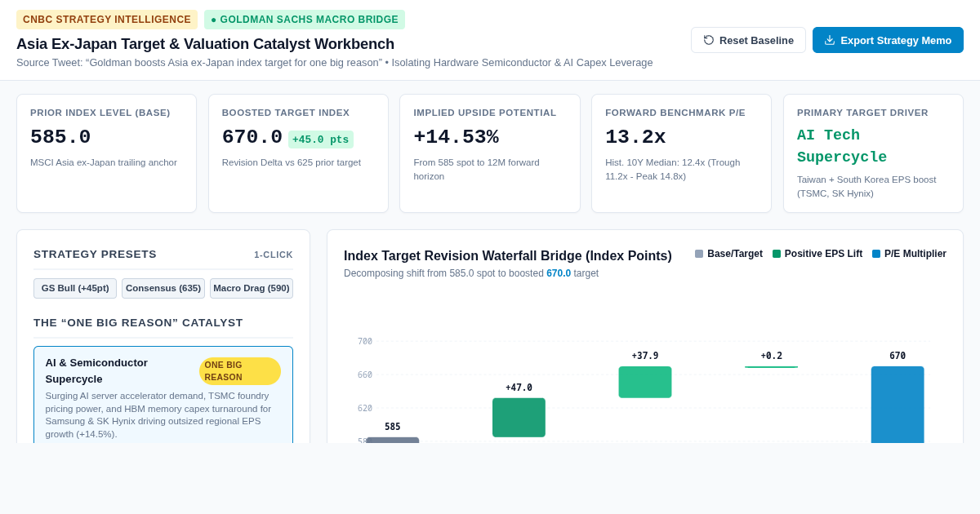Click the 1-CLICK label
This screenshot has width=980, height=514.
point(274,255)
